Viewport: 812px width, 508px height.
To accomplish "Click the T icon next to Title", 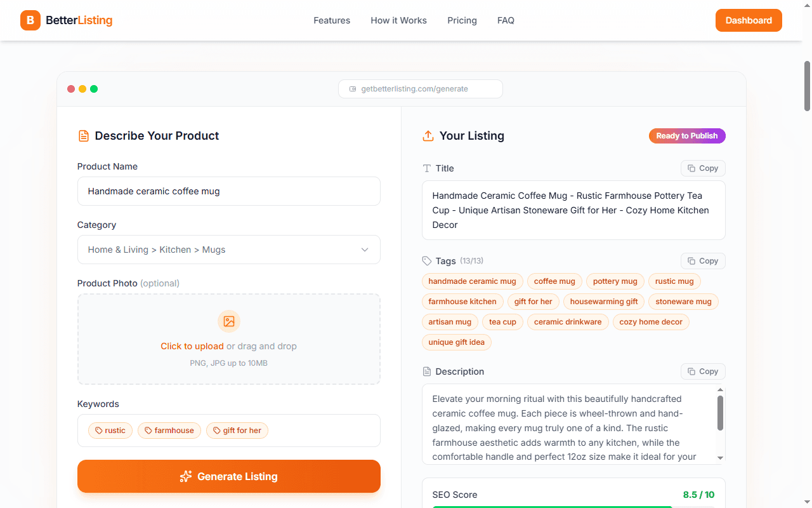I will 427,168.
